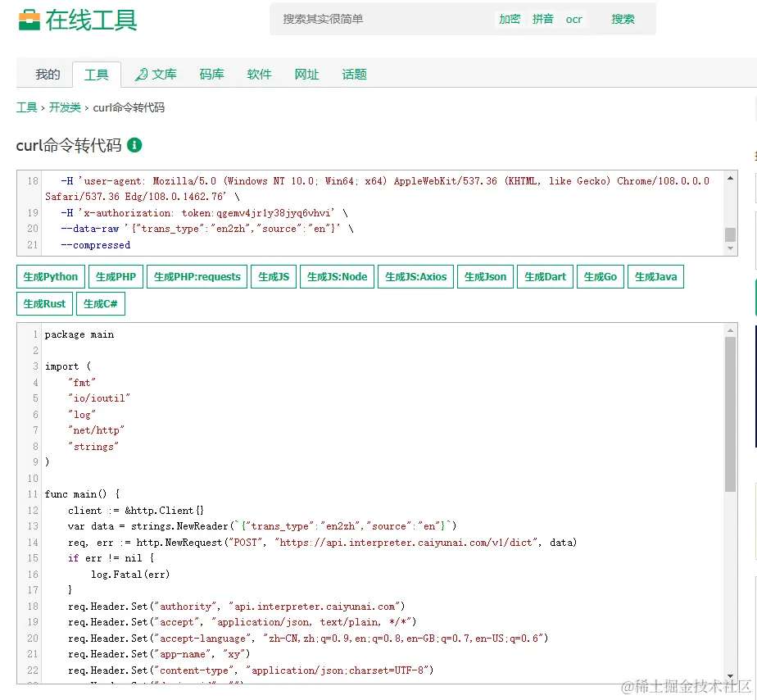Click the 'package main' line in output
757x700 pixels.
point(79,334)
